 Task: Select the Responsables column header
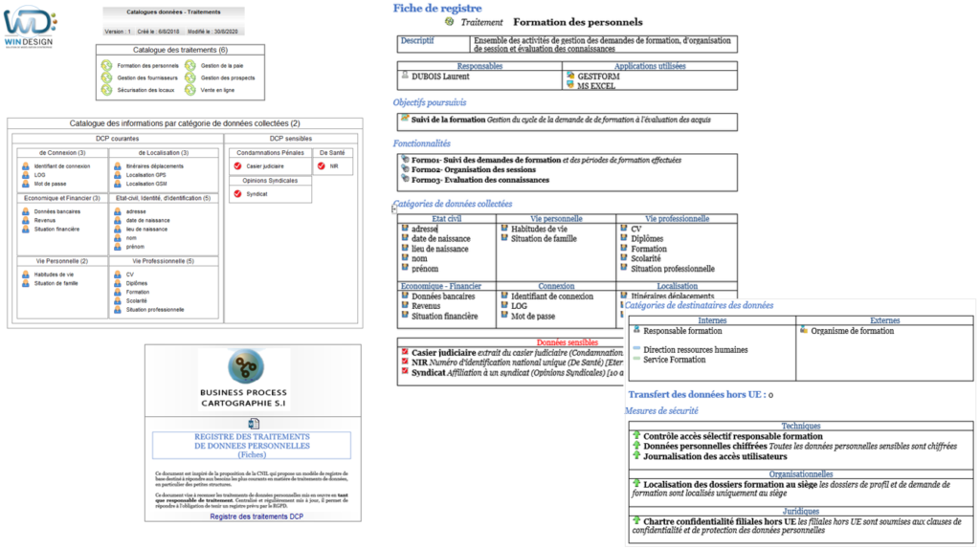[x=479, y=66]
